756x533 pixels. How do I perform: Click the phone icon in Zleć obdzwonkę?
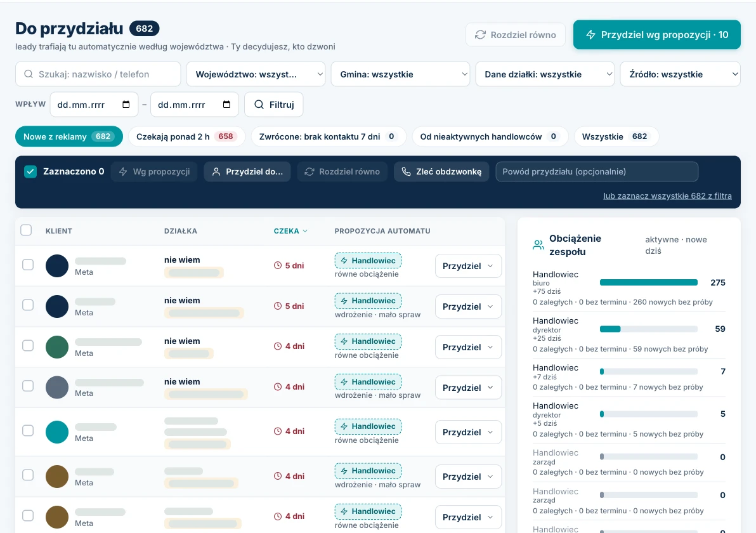click(407, 172)
